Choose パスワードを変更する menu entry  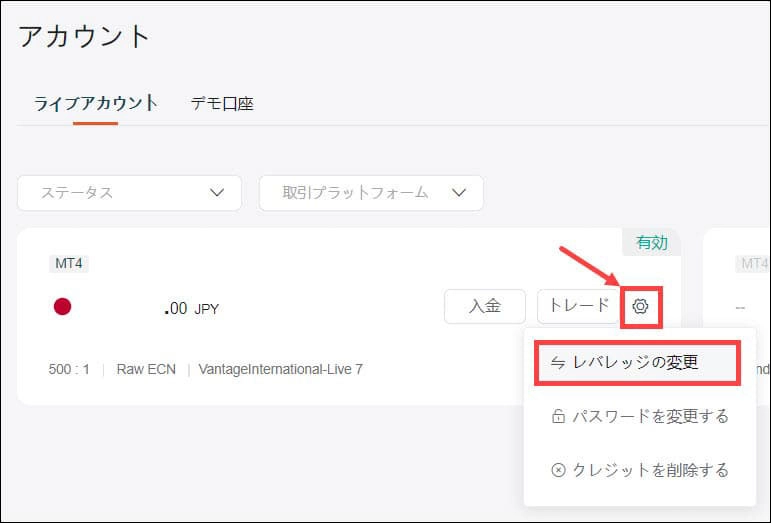click(649, 416)
